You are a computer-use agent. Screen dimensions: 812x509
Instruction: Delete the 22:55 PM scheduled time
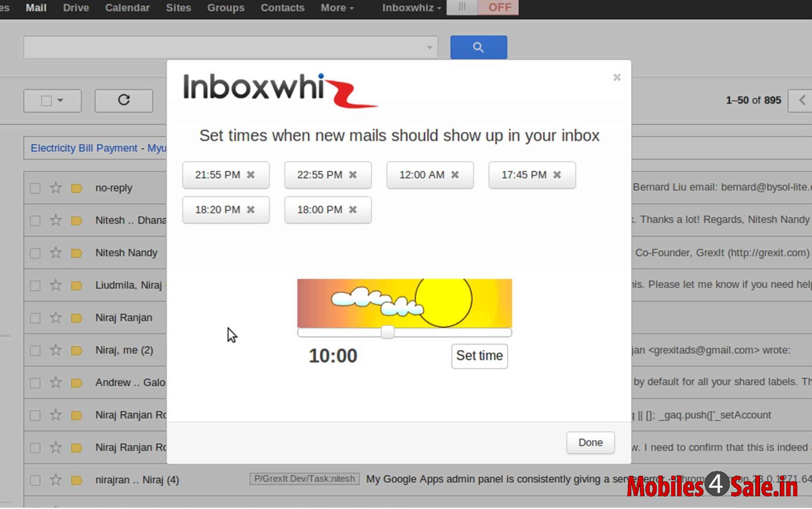(352, 175)
